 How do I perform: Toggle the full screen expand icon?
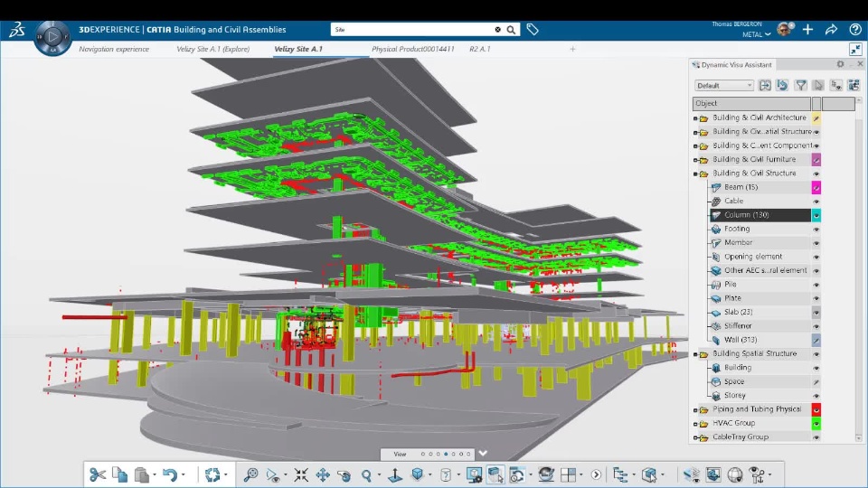coord(855,49)
